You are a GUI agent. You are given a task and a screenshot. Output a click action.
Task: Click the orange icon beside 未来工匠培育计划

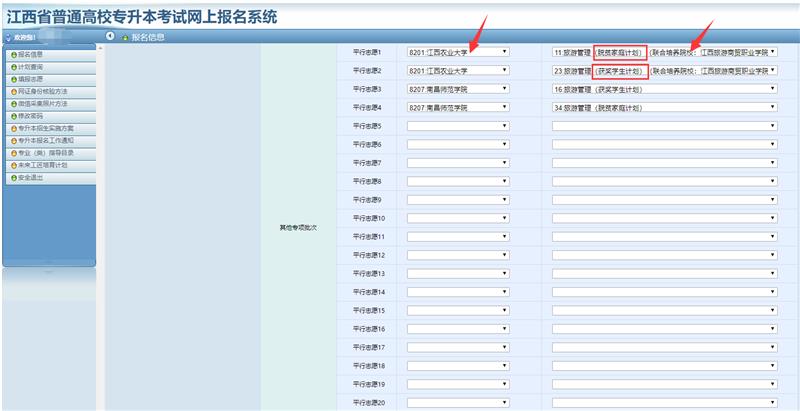(14, 166)
